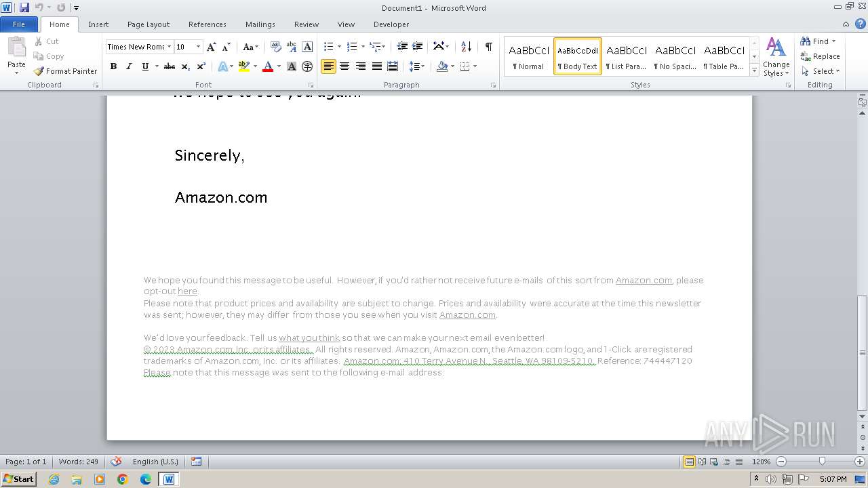
Task: Toggle Justify alignment
Action: pos(376,66)
